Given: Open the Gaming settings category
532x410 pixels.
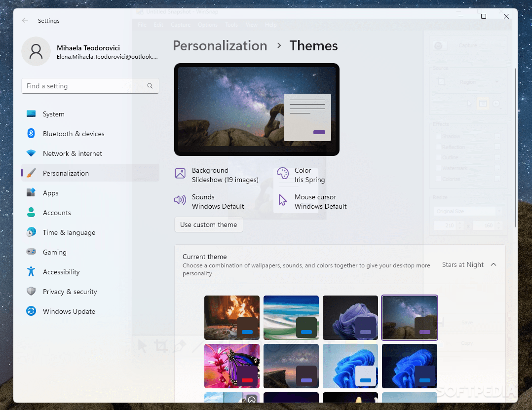Looking at the screenshot, I should click(90, 252).
